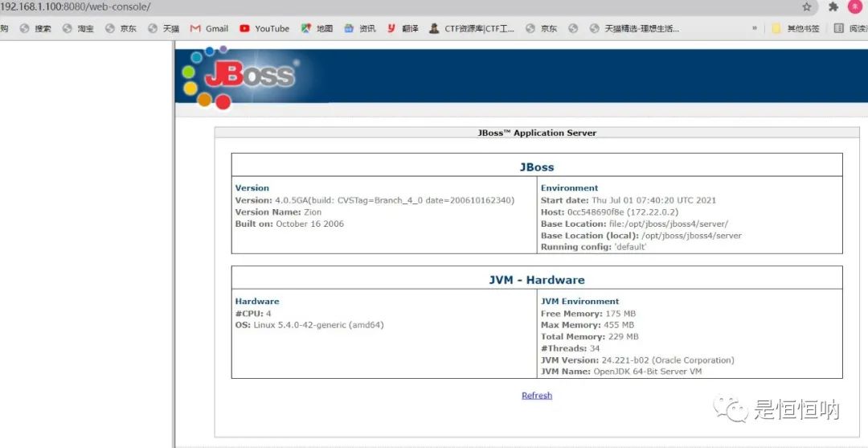Open the unlabeled globe bookmark before 天猫精选
This screenshot has width=868, height=448.
point(574,29)
